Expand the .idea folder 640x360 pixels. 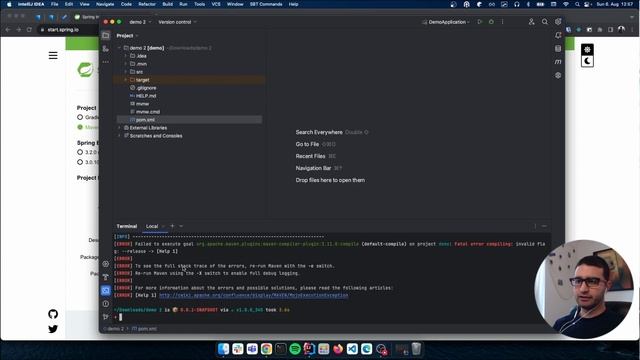[x=126, y=56]
